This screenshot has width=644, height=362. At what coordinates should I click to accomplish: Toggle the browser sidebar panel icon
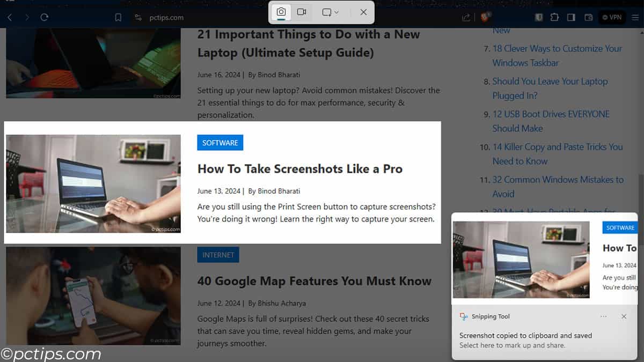(x=571, y=18)
